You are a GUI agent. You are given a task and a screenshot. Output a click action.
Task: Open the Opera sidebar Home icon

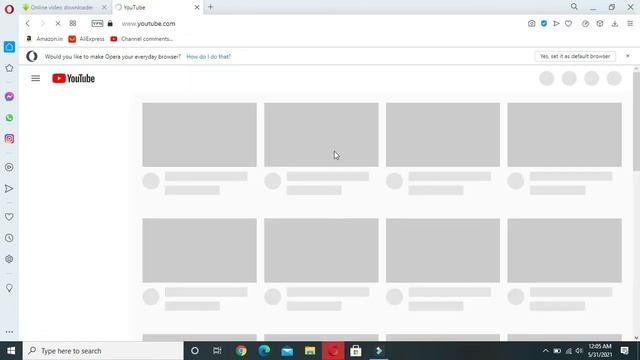tap(9, 47)
